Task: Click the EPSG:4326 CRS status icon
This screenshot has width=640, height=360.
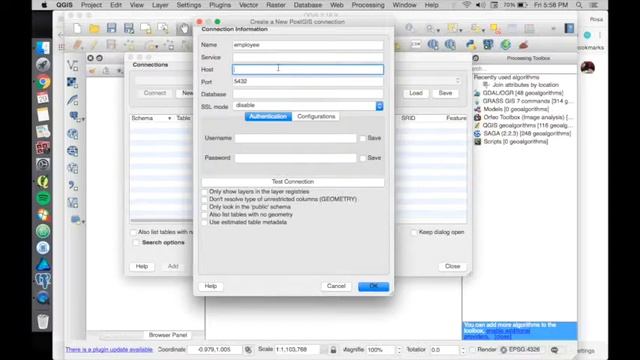Action: pyautogui.click(x=520, y=350)
